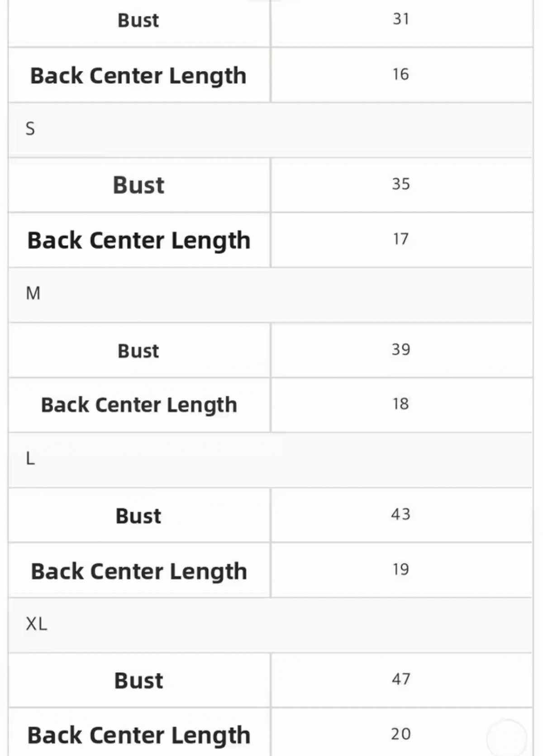This screenshot has height=756, width=543.
Task: Click the Back Center Length value 19
Action: coord(401,570)
